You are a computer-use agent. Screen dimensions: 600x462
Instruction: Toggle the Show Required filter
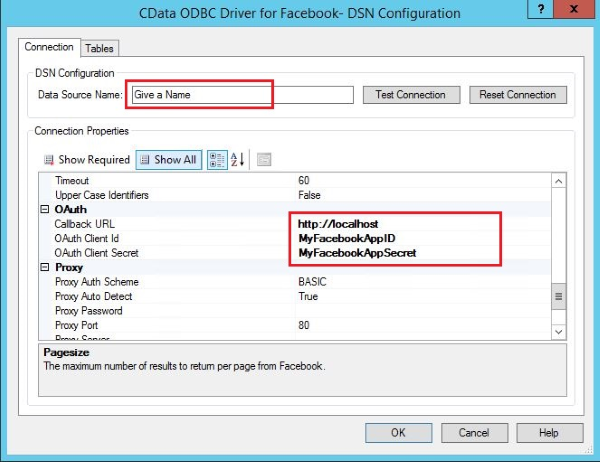coord(86,160)
